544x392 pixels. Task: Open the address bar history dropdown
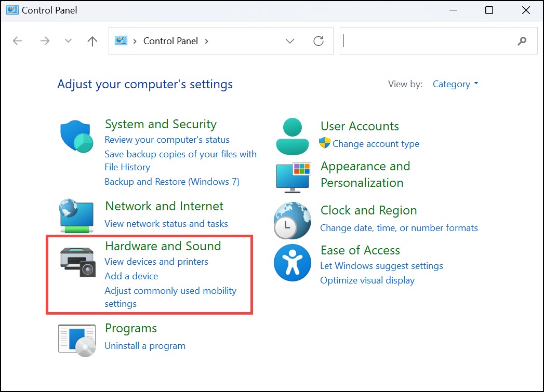pos(290,40)
